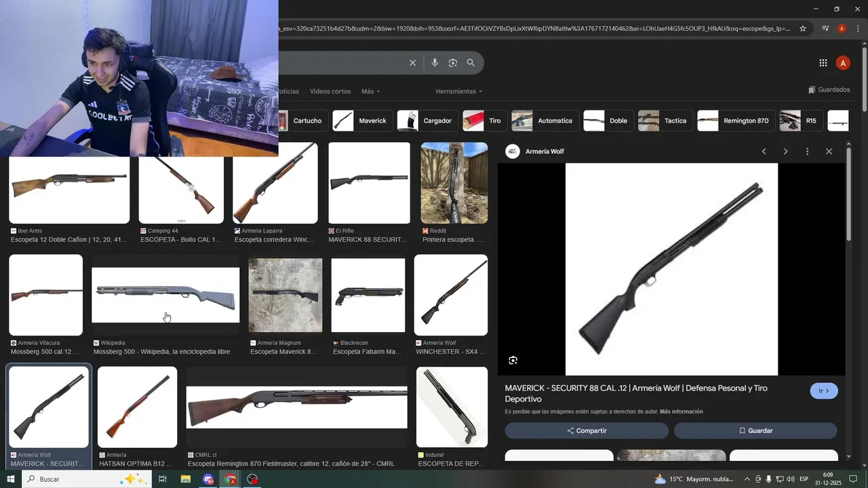The width and height of the screenshot is (868, 488).
Task: Open the network icon in system tray
Action: pos(780,479)
